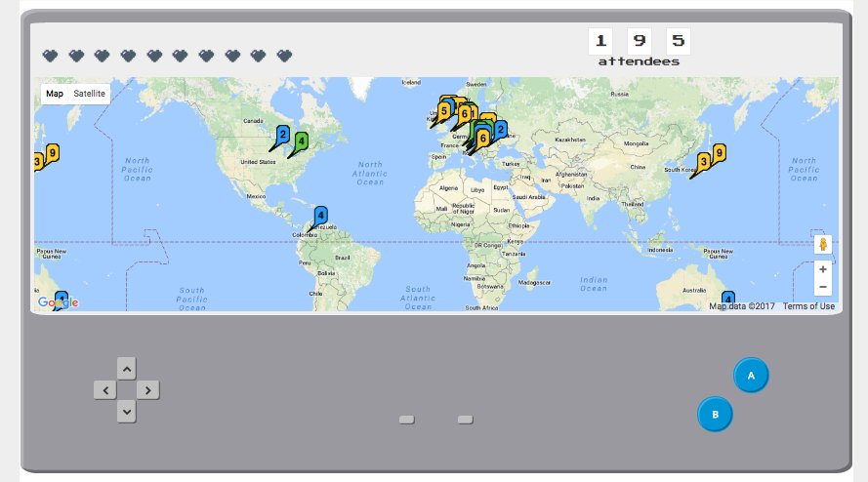Switch to the Map view tab
This screenshot has height=482, width=868.
[55, 94]
